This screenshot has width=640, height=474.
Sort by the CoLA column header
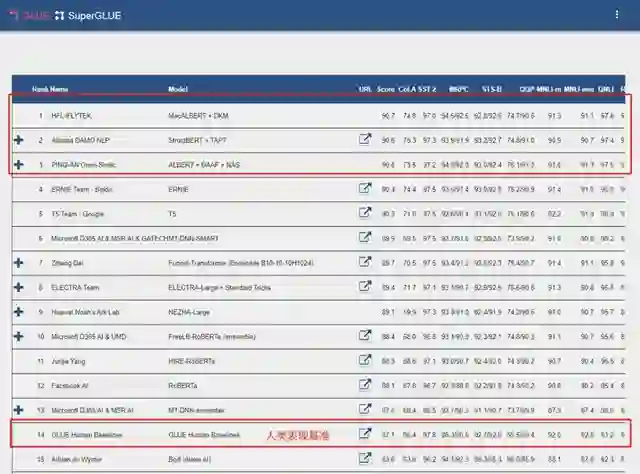point(407,89)
